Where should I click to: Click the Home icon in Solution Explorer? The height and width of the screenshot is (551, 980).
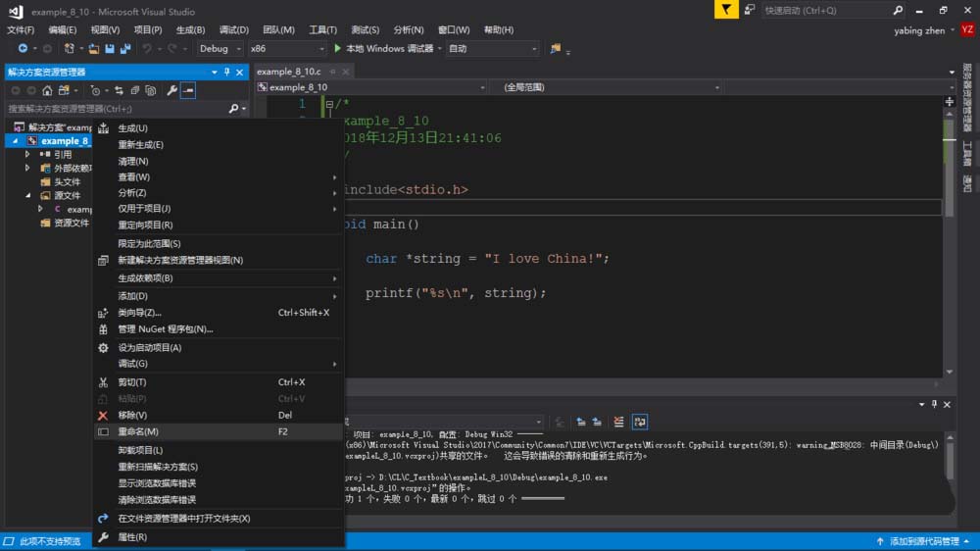(46, 90)
